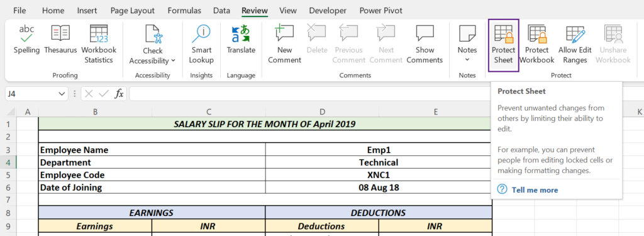644x236 pixels.
Task: Click Unshare Workbook
Action: [613, 45]
